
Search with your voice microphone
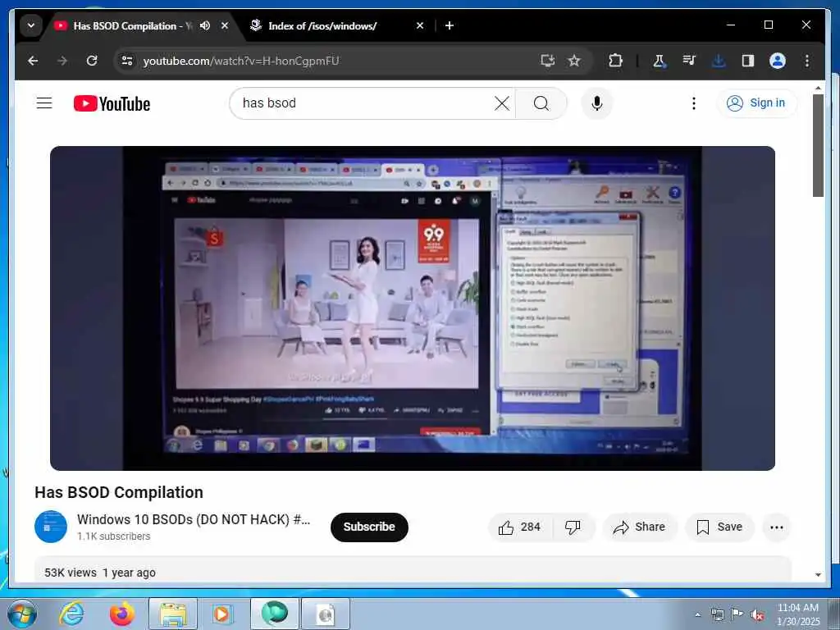point(597,103)
